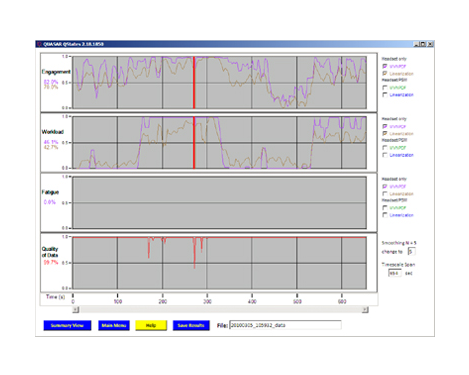Click red time marker in Engagement chart
This screenshot has width=469, height=375.
pyautogui.click(x=194, y=82)
